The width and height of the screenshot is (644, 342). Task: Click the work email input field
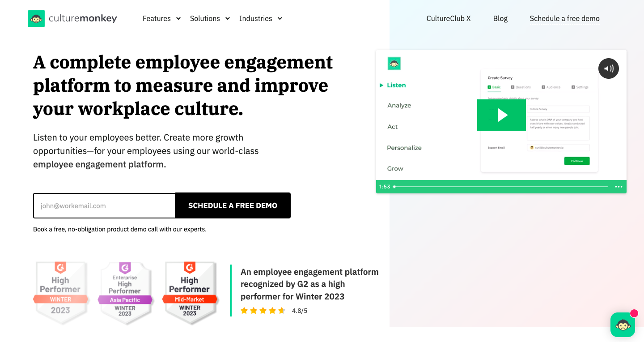tap(104, 205)
